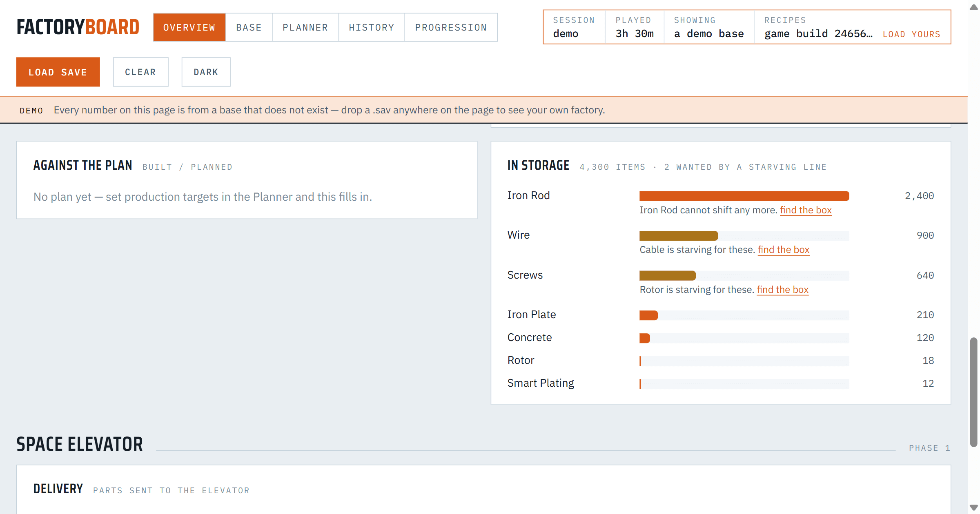Image resolution: width=980 pixels, height=514 pixels.
Task: Open find the box link under Screws
Action: (x=783, y=290)
